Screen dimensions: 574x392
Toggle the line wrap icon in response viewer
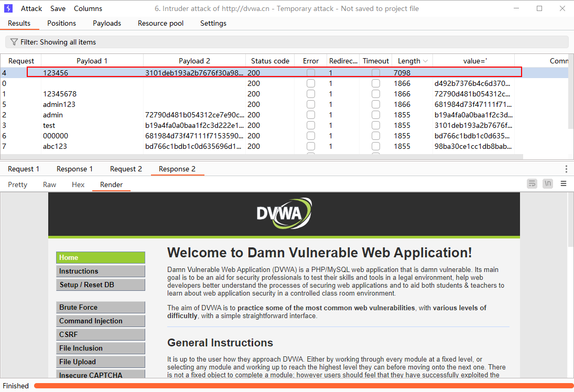click(532, 183)
